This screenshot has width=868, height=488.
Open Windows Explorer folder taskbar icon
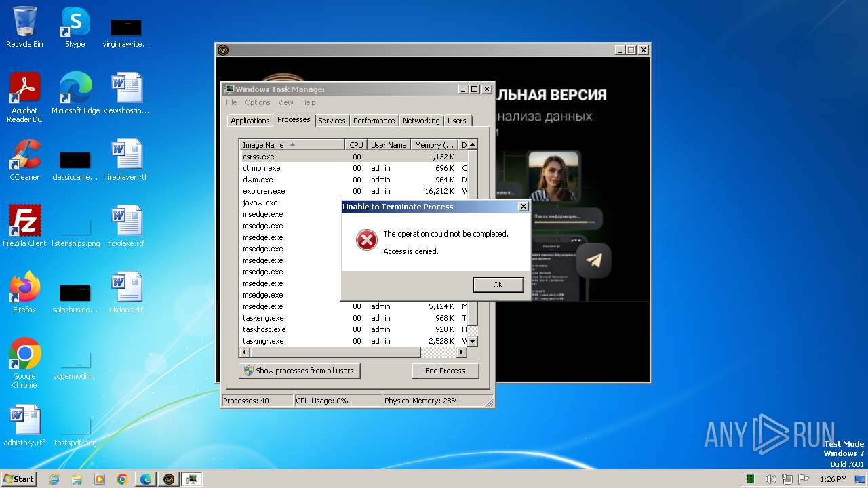(77, 479)
